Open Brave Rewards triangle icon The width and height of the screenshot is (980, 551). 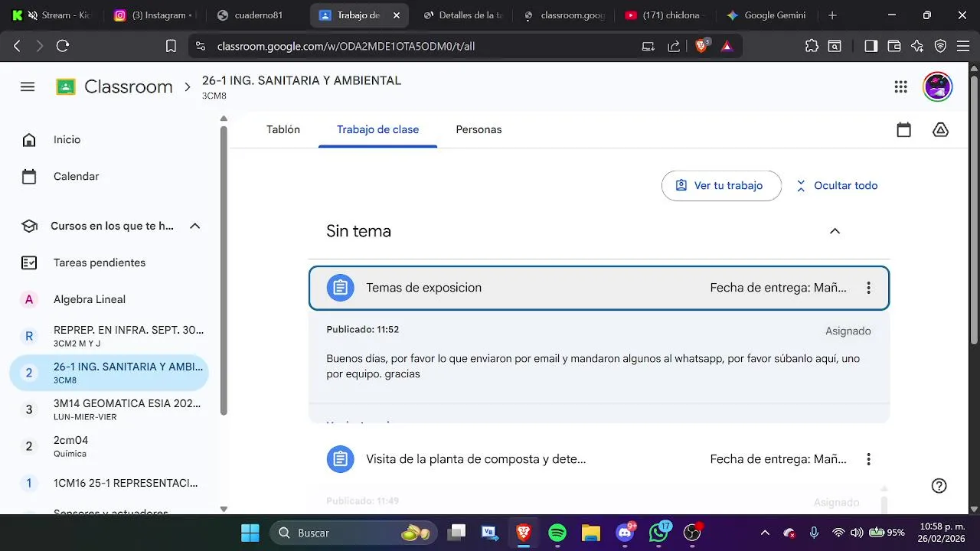[727, 46]
